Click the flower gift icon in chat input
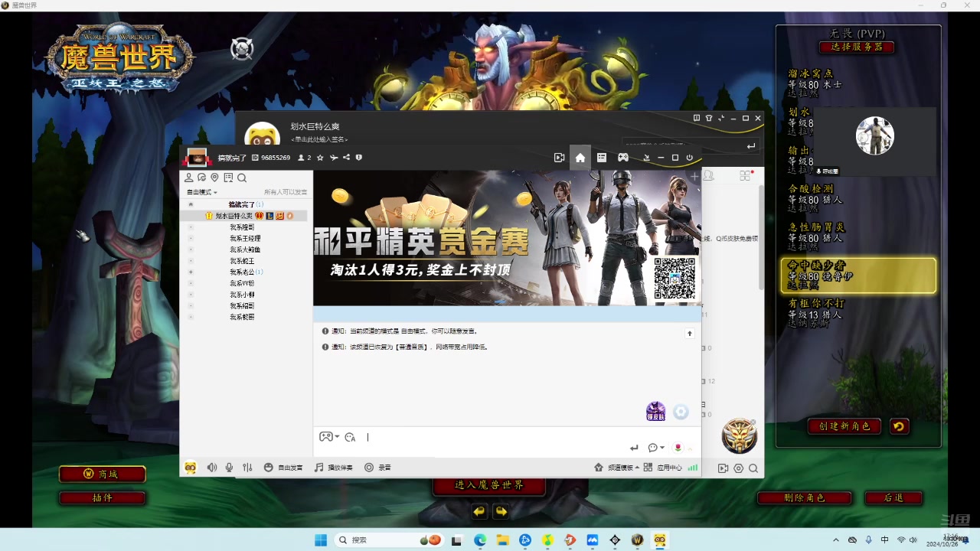The height and width of the screenshot is (551, 980). point(678,448)
